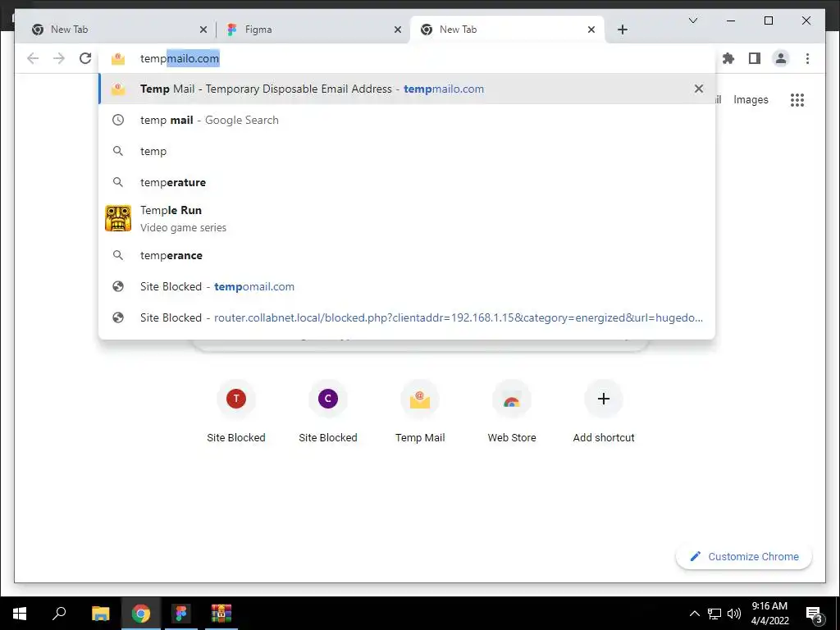Screen dimensions: 840x630
Task: Open the Temp Mail shortcut
Action: (420, 413)
